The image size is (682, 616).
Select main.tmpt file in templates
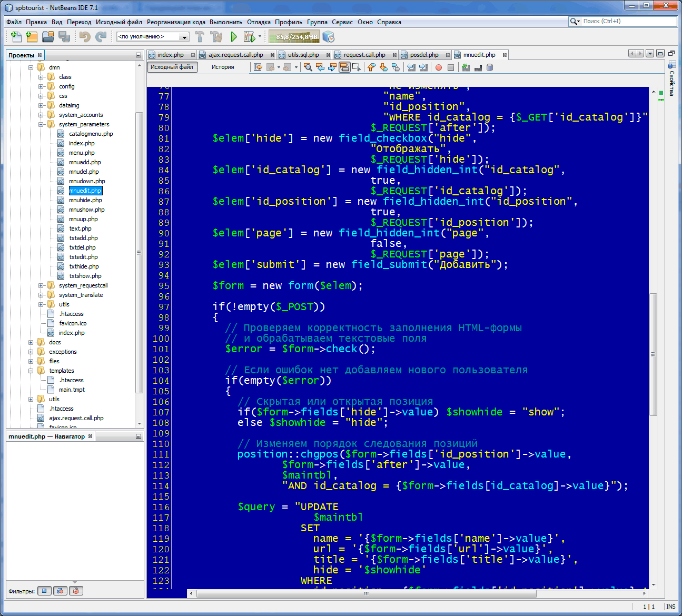[x=72, y=390]
